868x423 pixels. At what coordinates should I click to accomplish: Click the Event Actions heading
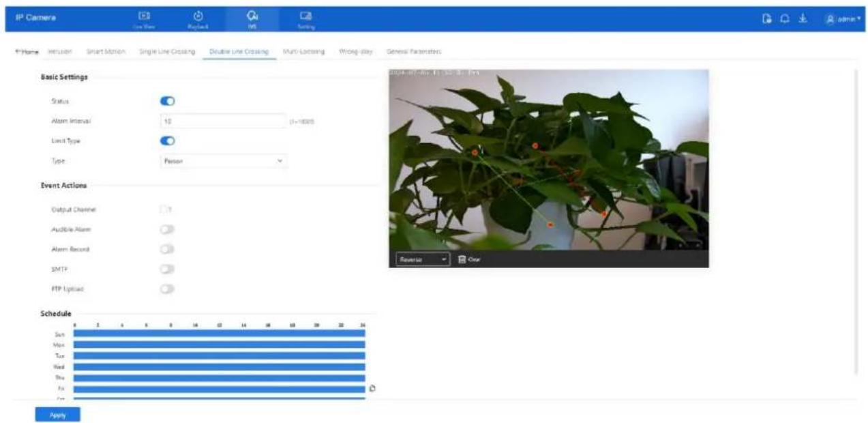(x=63, y=185)
